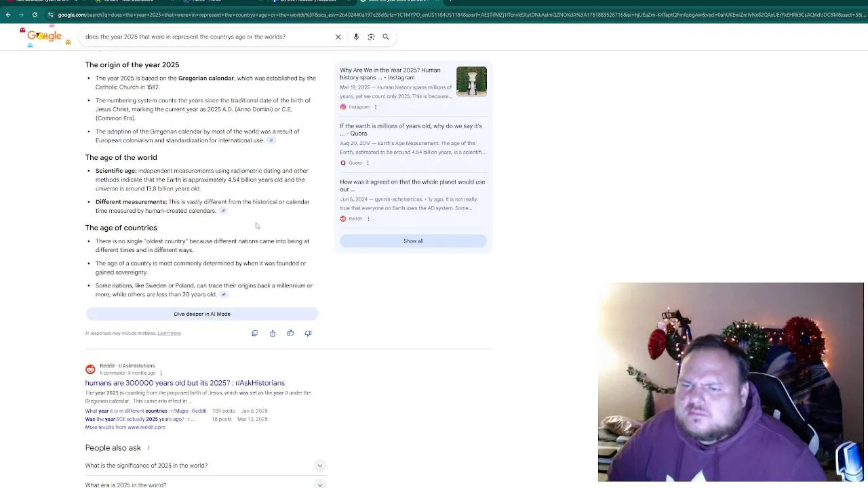Open 'humans are 300000 years old' AskHistorians result
Viewport: 868px width, 488px height.
coord(185,383)
